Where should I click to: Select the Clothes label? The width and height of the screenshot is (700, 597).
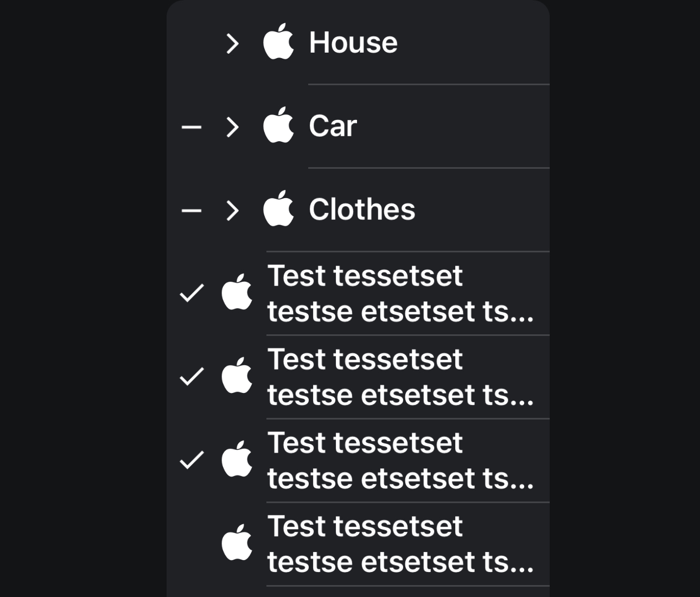click(362, 209)
